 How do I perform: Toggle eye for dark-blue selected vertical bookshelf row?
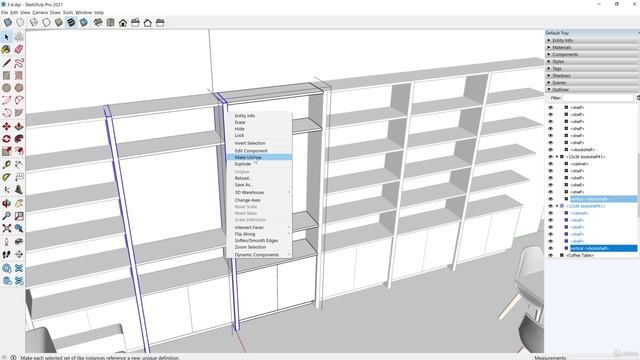click(550, 248)
